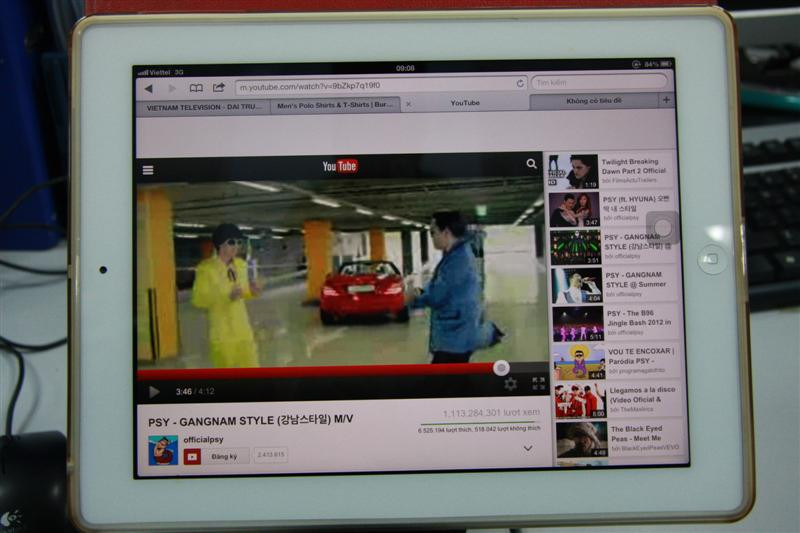The width and height of the screenshot is (800, 533).
Task: Expand video description with chevron arrow
Action: [528, 448]
